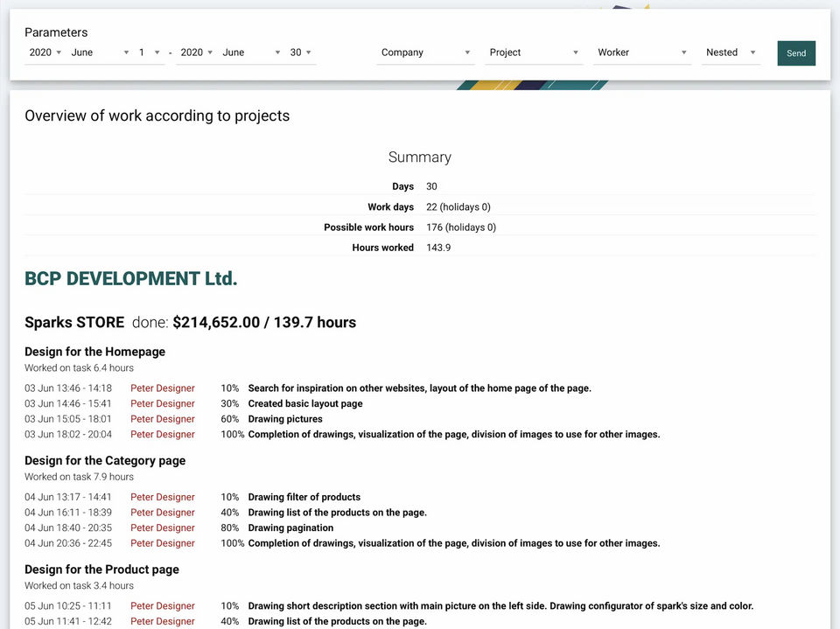Select the Worked on task 3.4 hours text

click(x=80, y=585)
